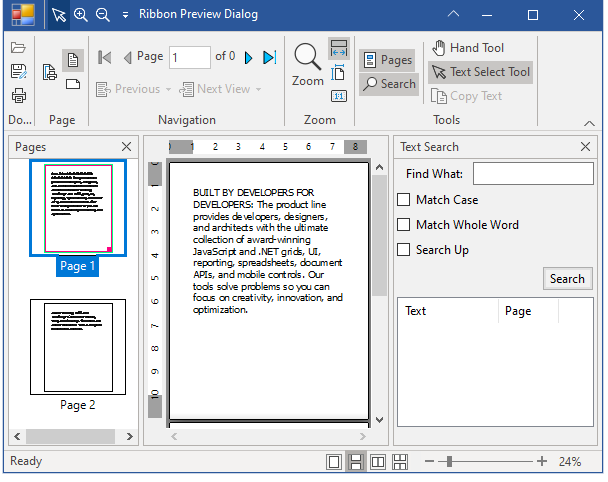Tick the Search Up checkbox
This screenshot has height=482, width=608.
(x=404, y=250)
